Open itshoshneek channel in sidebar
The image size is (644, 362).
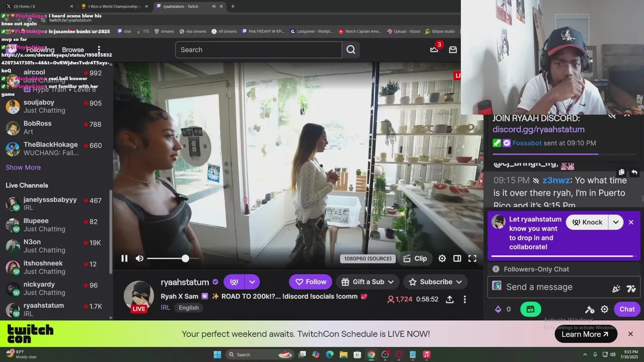[x=55, y=267]
